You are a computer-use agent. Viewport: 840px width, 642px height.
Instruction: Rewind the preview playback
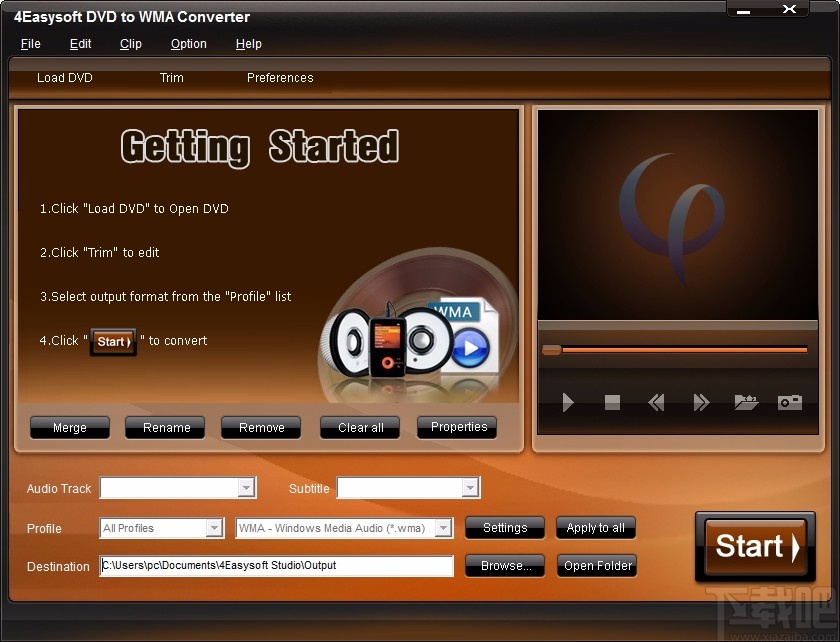point(656,402)
